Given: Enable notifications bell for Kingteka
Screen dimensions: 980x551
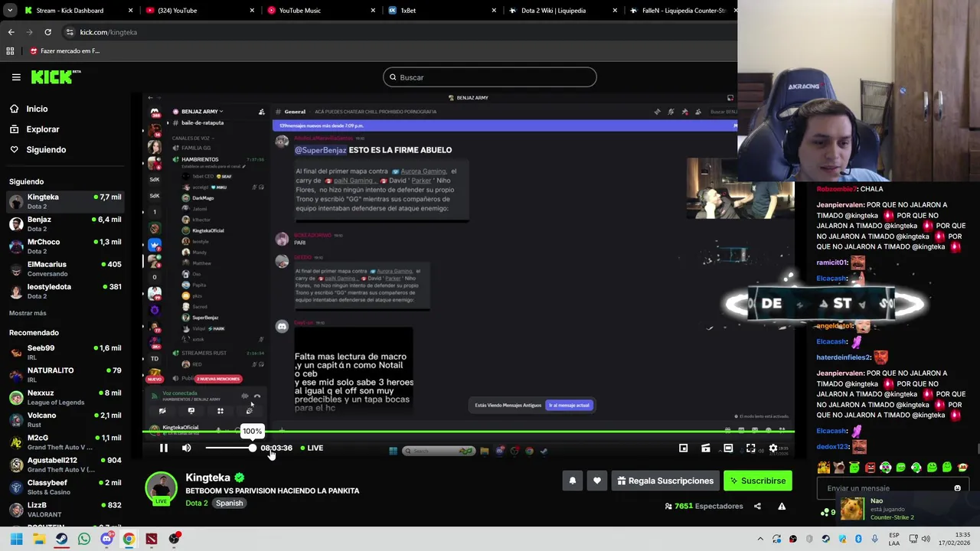Looking at the screenshot, I should pyautogui.click(x=572, y=481).
